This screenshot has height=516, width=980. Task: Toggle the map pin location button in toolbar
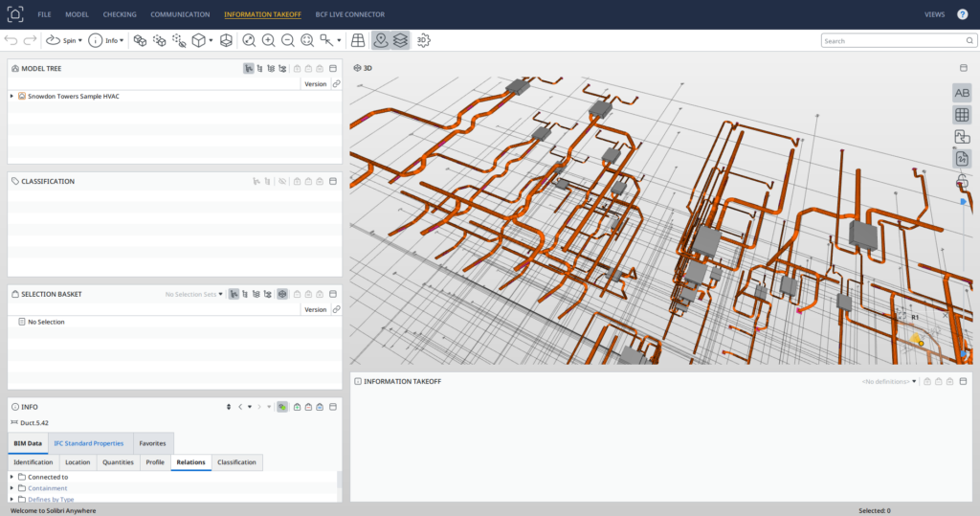[381, 40]
